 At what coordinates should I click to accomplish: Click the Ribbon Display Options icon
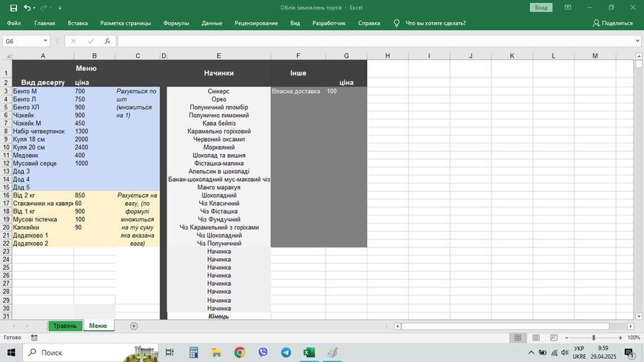[568, 7]
